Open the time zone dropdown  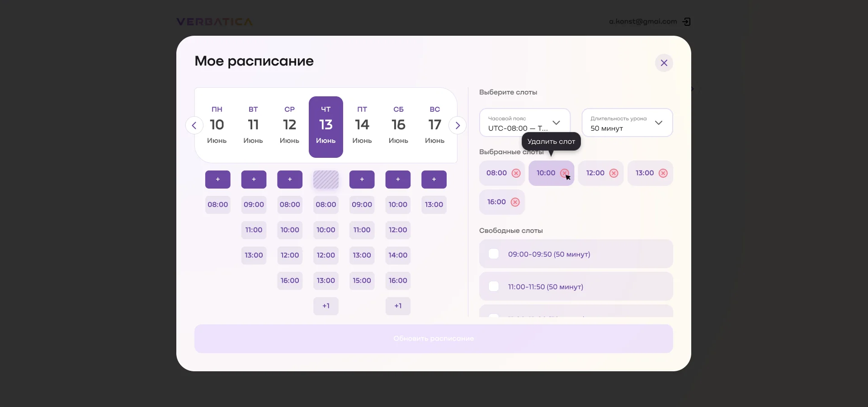(525, 123)
